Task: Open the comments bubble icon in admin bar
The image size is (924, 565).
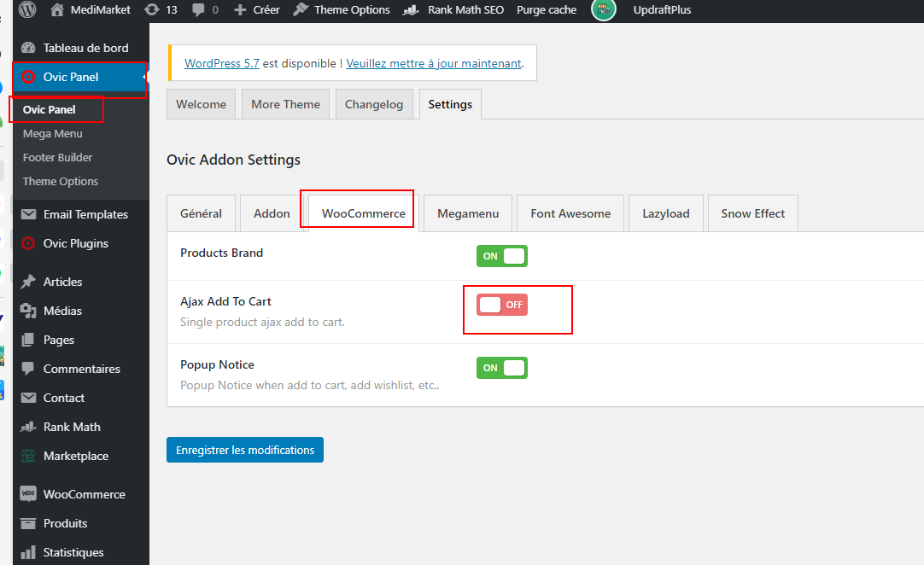Action: point(199,9)
